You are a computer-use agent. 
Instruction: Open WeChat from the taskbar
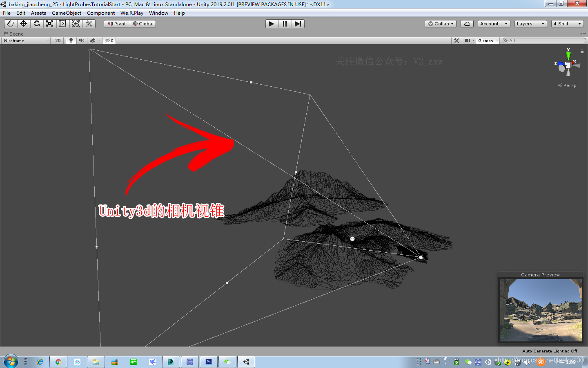227,362
